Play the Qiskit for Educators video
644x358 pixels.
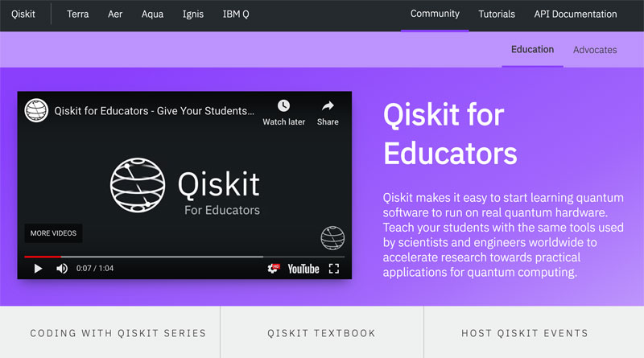click(x=38, y=269)
